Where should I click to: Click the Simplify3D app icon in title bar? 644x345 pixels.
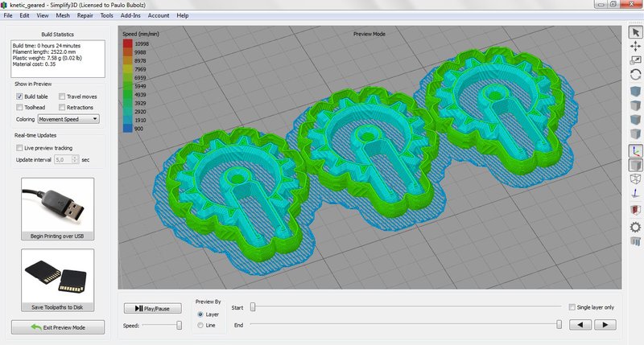point(4,5)
